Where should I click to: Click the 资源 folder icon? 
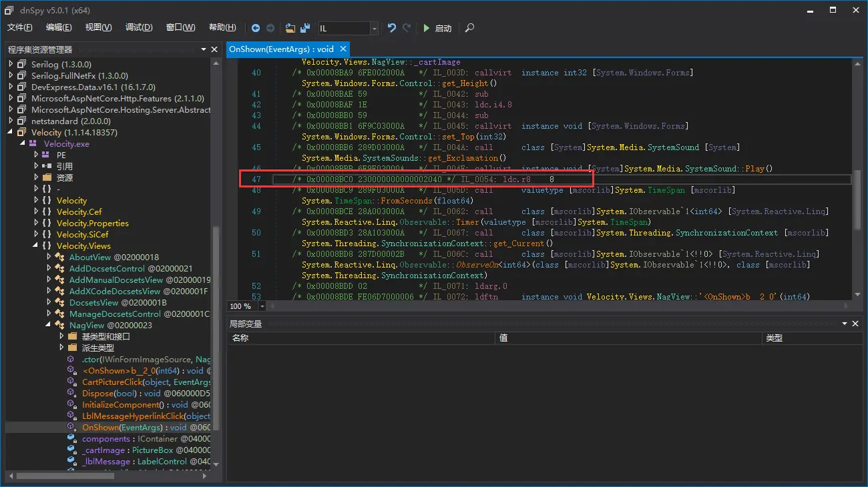[47, 178]
